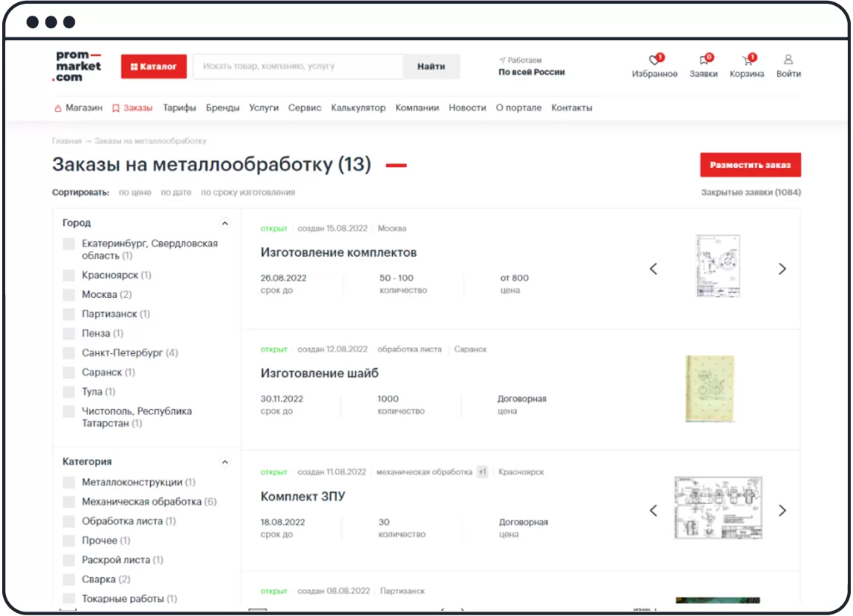853x616 pixels.
Task: Check the Прочее category filter
Action: 69,541
